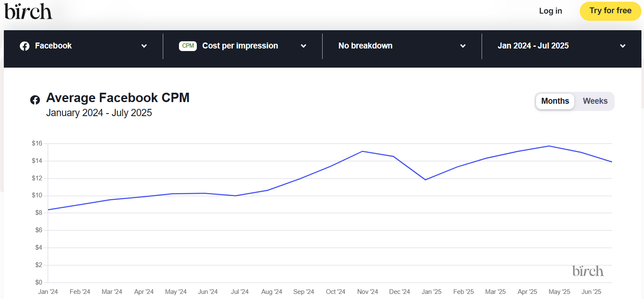Expand chevron next to Facebook
The width and height of the screenshot is (644, 299).
coord(144,46)
